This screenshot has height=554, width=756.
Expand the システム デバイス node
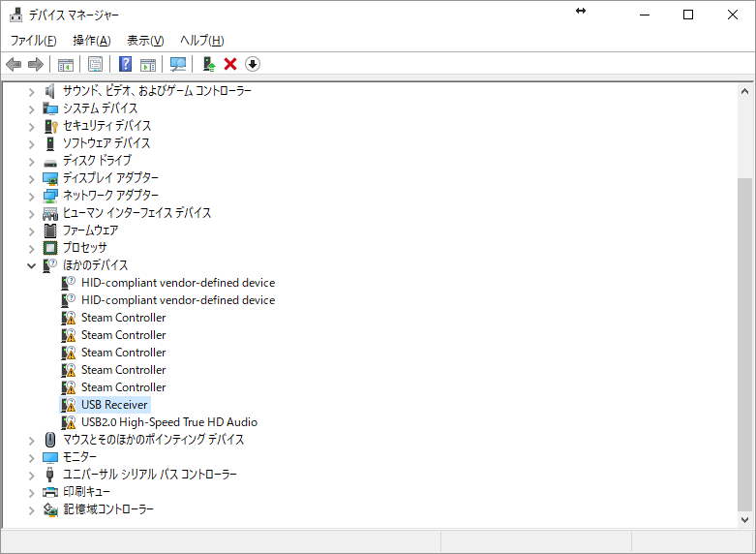pos(31,109)
